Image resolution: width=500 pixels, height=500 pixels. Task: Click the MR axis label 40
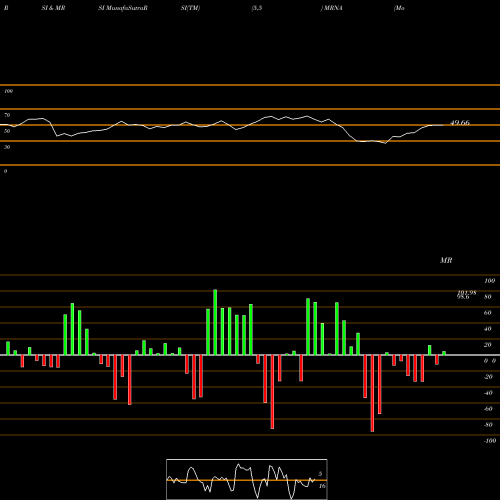[x=488, y=329]
